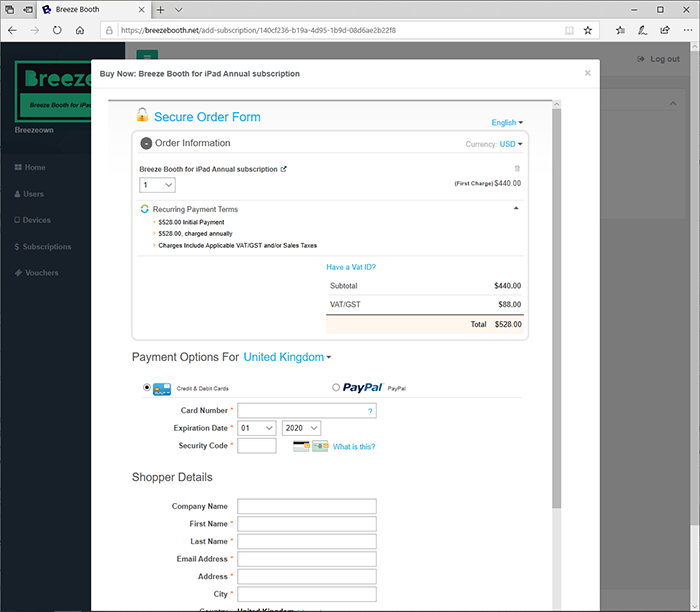700x612 pixels.
Task: Select PayPal payment option
Action: pyautogui.click(x=336, y=387)
